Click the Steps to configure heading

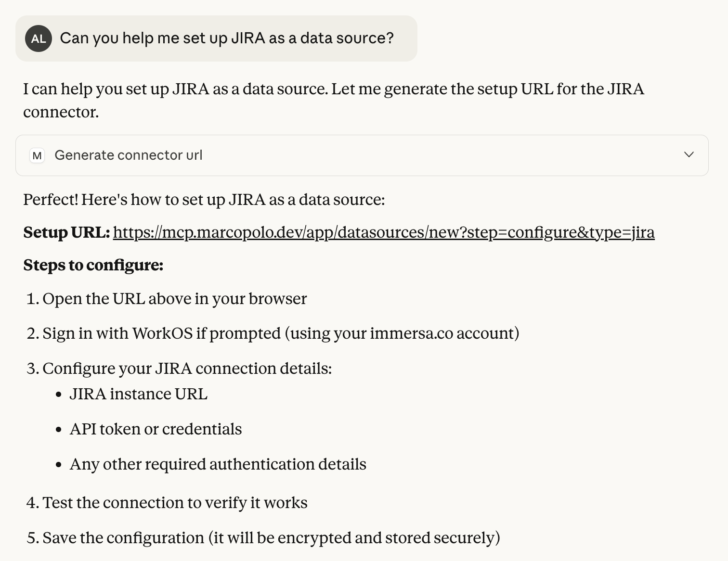click(x=93, y=265)
